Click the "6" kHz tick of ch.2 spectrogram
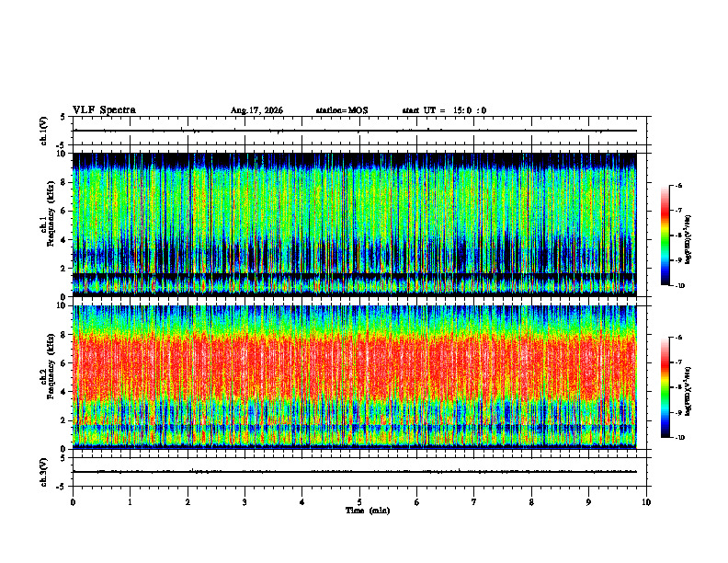Screen dimensions: 728x563 pyautogui.click(x=63, y=363)
